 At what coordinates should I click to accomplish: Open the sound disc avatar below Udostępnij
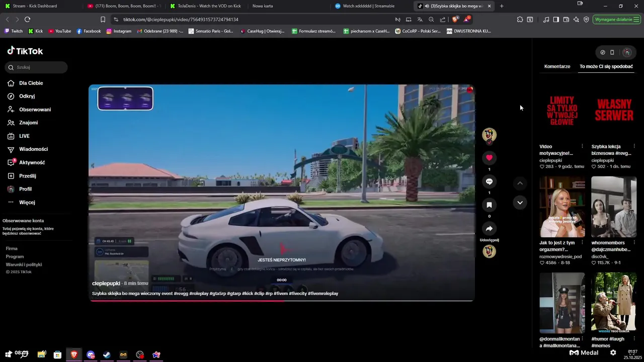489,251
